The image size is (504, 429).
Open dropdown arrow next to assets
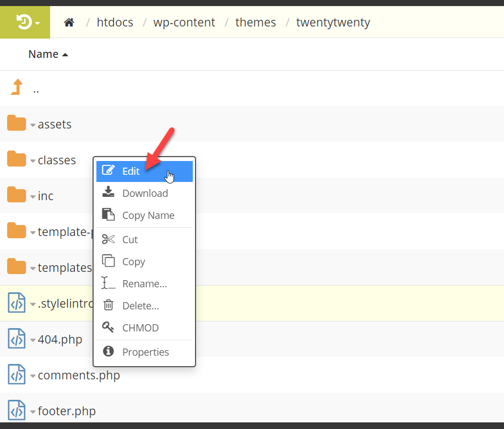33,125
